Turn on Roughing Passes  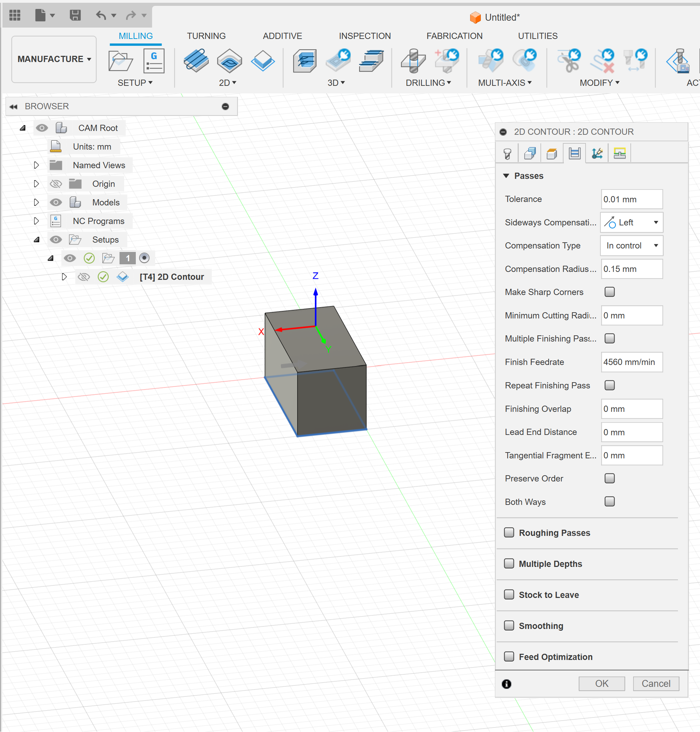click(509, 533)
